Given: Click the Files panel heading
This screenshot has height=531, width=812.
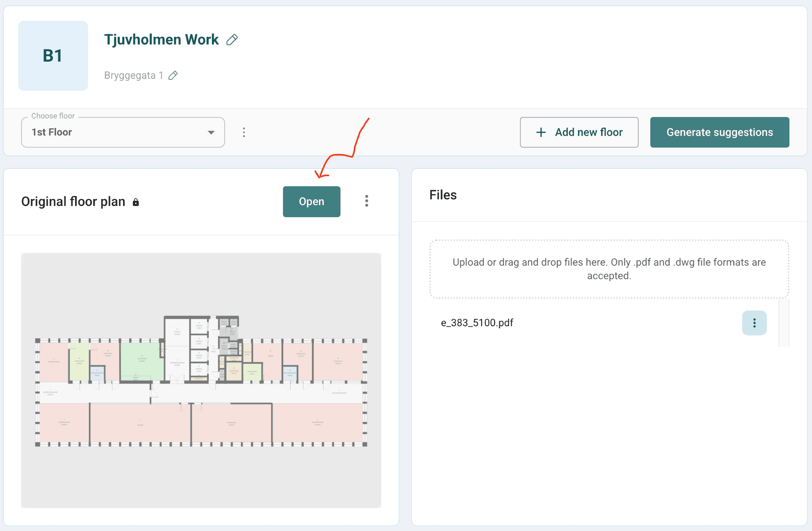Looking at the screenshot, I should [443, 195].
